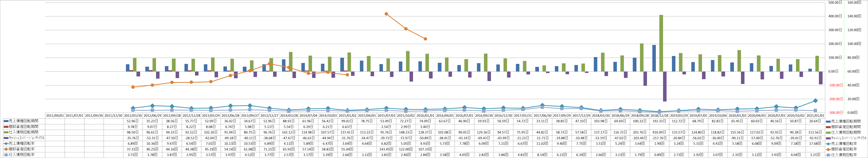Click the 2011/04/01 date column header
Image resolution: width=868 pixels, height=158 pixels.
[x=55, y=115]
